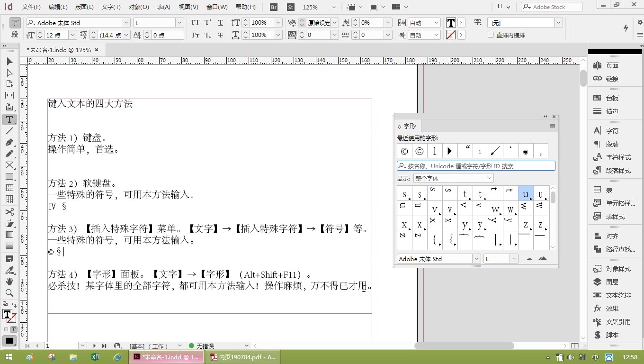This screenshot has width=644, height=364.
Task: Select the Free Transform tool
Action: click(9, 223)
